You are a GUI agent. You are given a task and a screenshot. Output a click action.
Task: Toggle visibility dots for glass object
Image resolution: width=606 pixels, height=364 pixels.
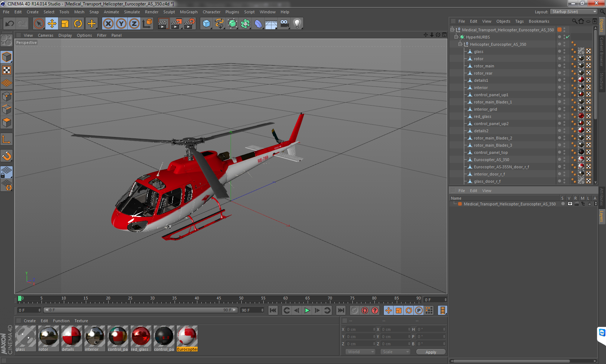tap(565, 51)
